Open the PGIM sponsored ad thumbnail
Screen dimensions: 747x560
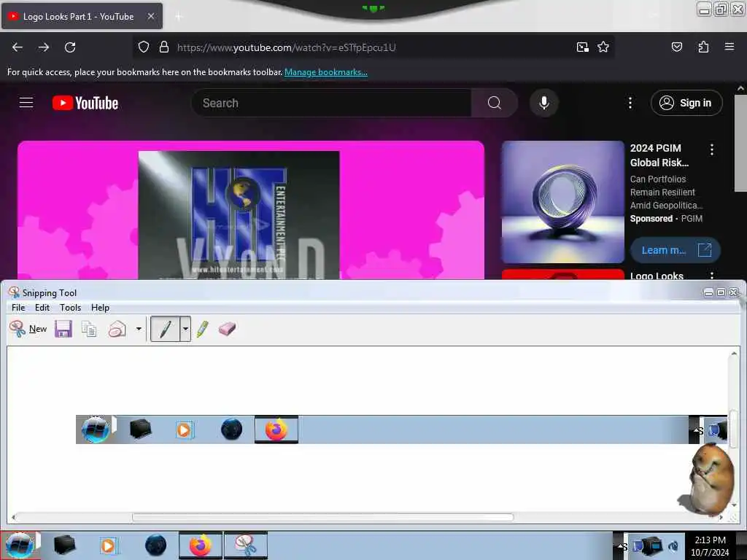coord(562,202)
